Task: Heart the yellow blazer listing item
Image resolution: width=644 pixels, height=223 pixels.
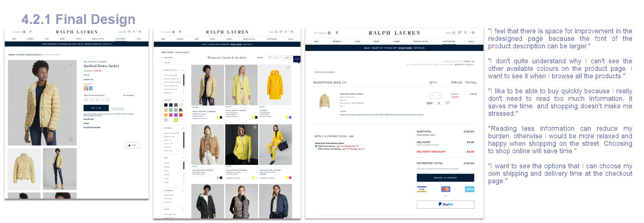Action: pos(255,127)
